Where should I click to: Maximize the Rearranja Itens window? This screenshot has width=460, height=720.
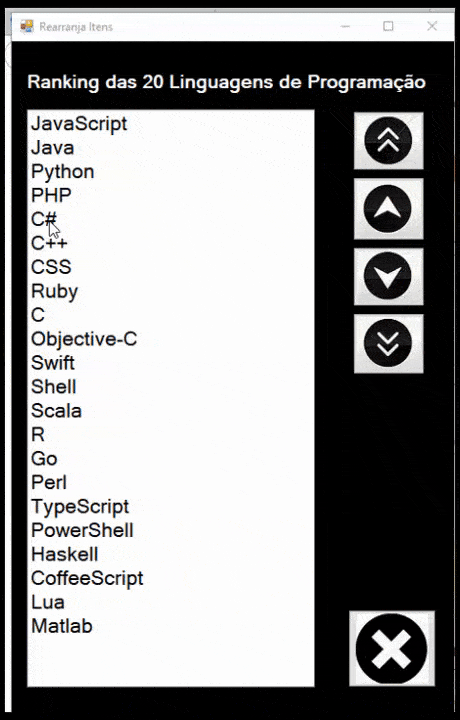388,26
